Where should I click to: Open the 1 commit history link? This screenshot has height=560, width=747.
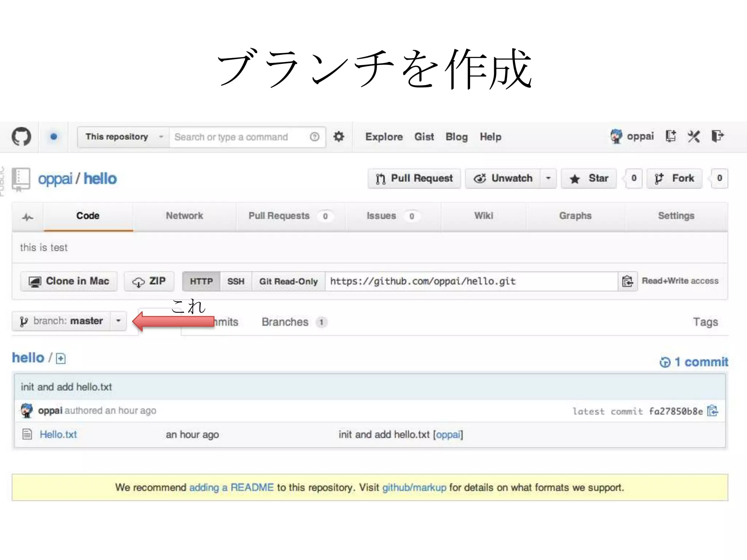point(694,362)
